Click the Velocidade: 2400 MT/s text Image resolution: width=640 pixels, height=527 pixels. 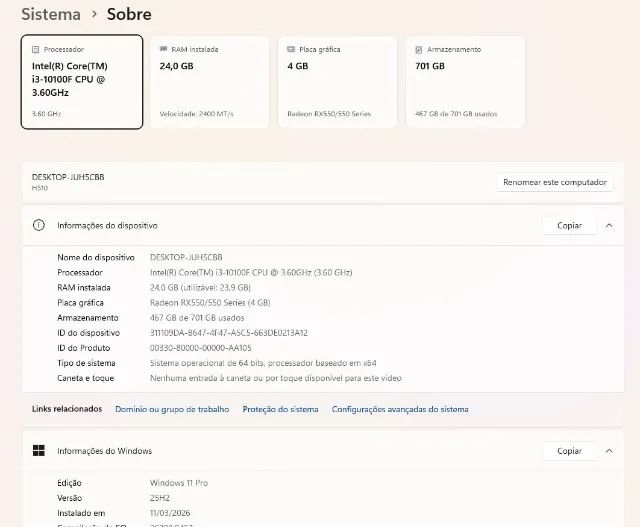tap(196, 114)
